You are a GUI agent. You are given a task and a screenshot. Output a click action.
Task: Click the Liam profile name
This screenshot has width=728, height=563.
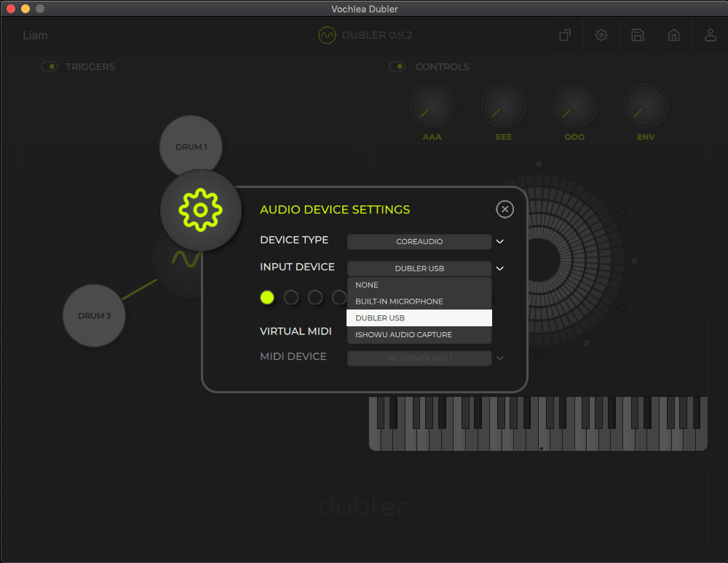pyautogui.click(x=35, y=35)
